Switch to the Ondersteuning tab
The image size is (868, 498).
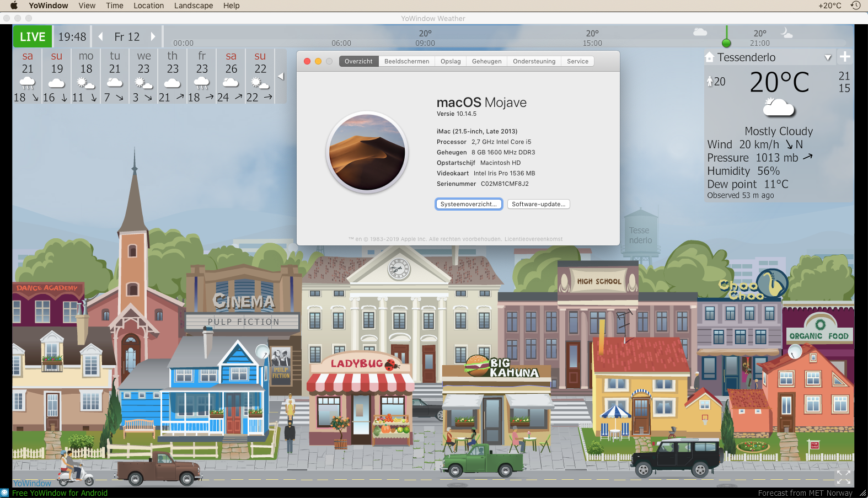534,61
